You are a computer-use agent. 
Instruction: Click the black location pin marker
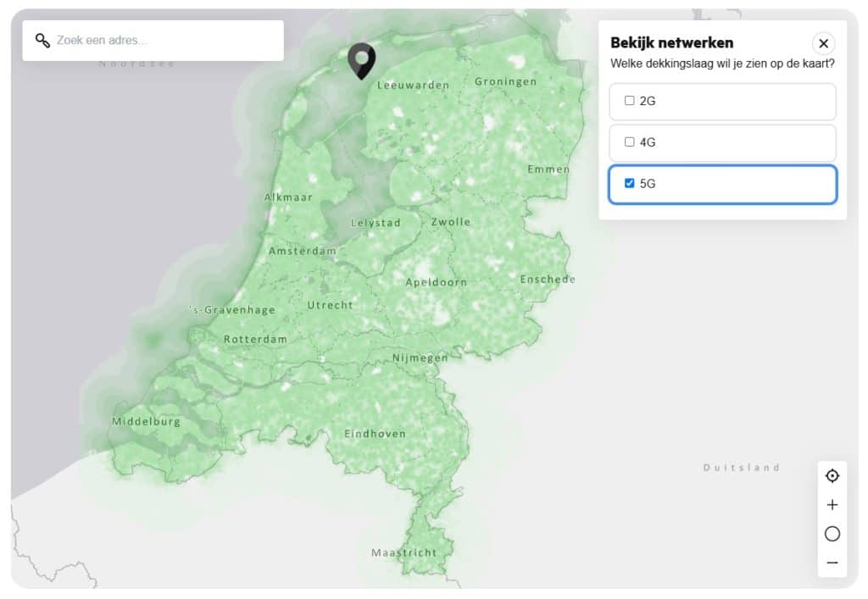click(x=362, y=59)
